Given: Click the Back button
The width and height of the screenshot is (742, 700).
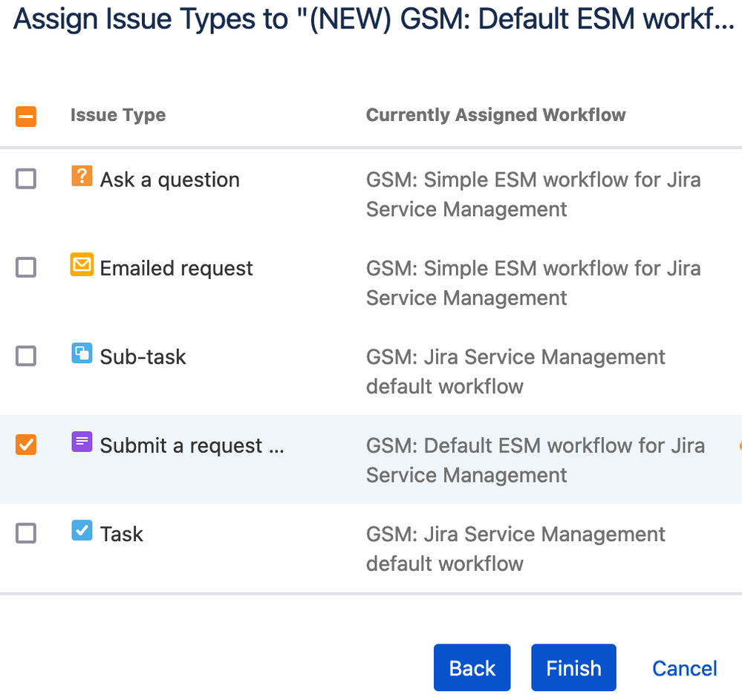Looking at the screenshot, I should [472, 667].
